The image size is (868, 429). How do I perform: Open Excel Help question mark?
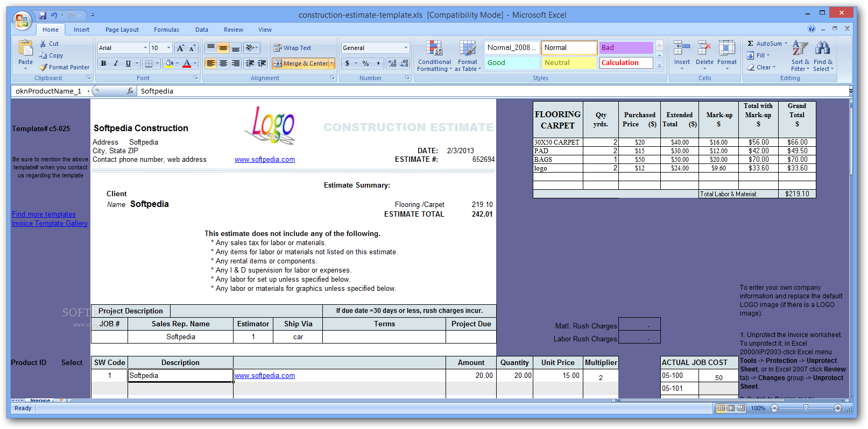811,28
